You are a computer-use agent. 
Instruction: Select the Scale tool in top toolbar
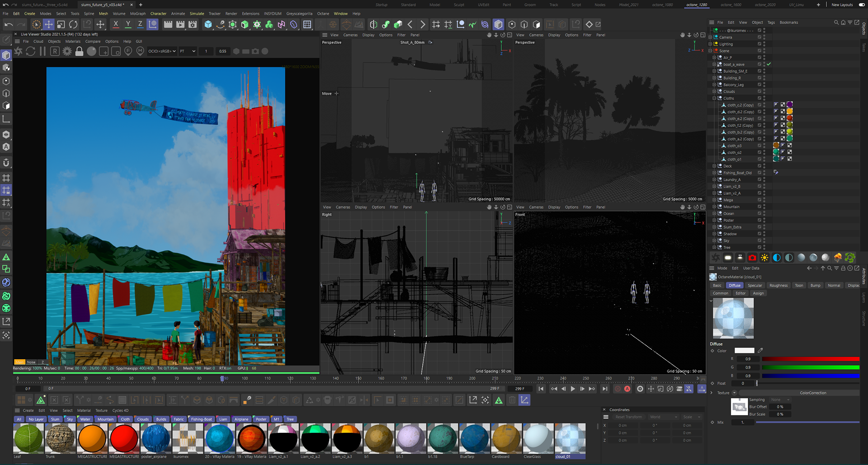(x=61, y=24)
